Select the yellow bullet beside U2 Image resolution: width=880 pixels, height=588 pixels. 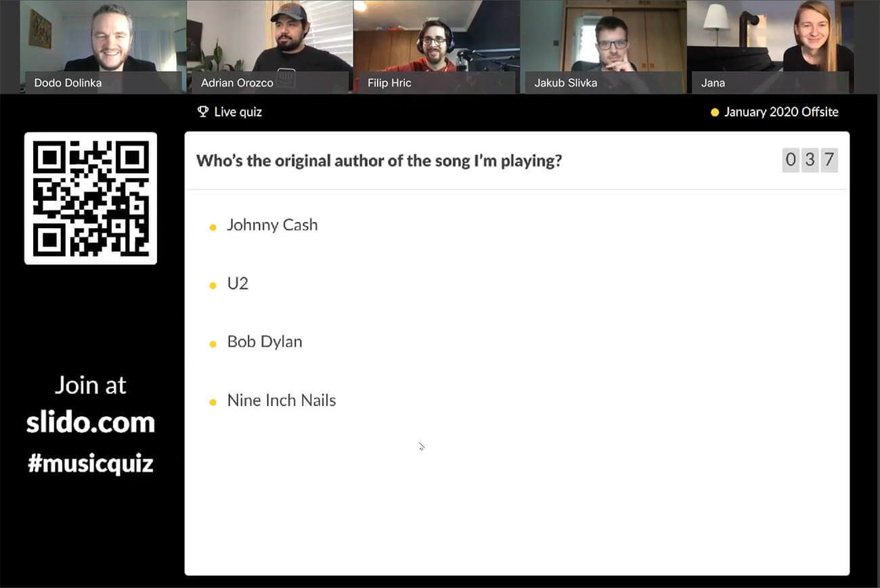click(213, 286)
